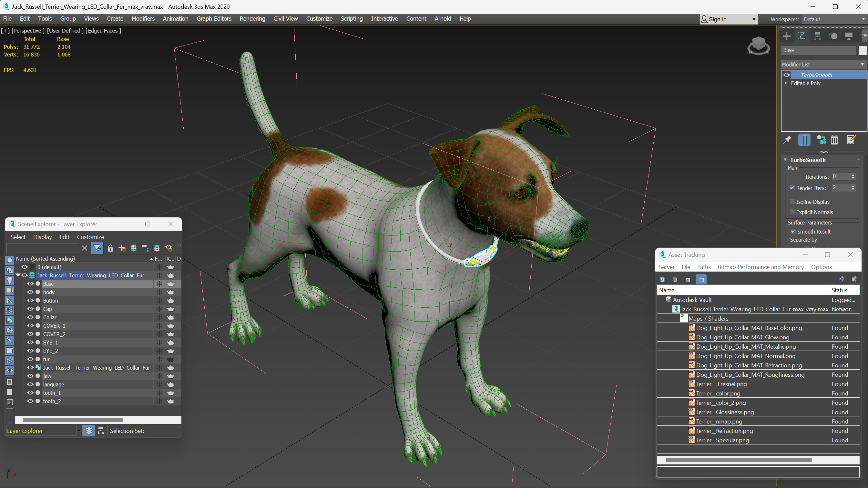Screen dimensions: 868x488
Task: Enable Explicit Normals checkbox
Action: (x=792, y=212)
